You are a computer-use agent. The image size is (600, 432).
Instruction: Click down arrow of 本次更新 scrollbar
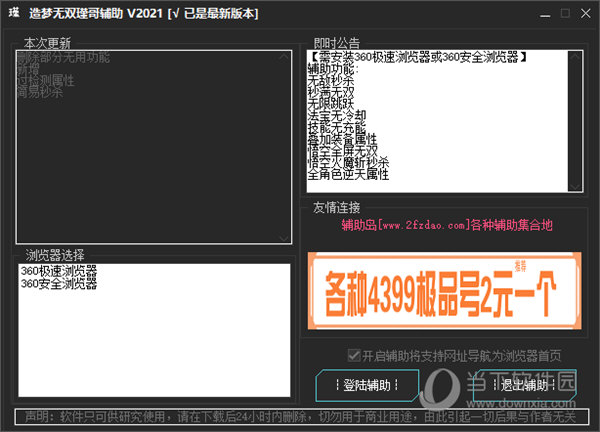284,238
